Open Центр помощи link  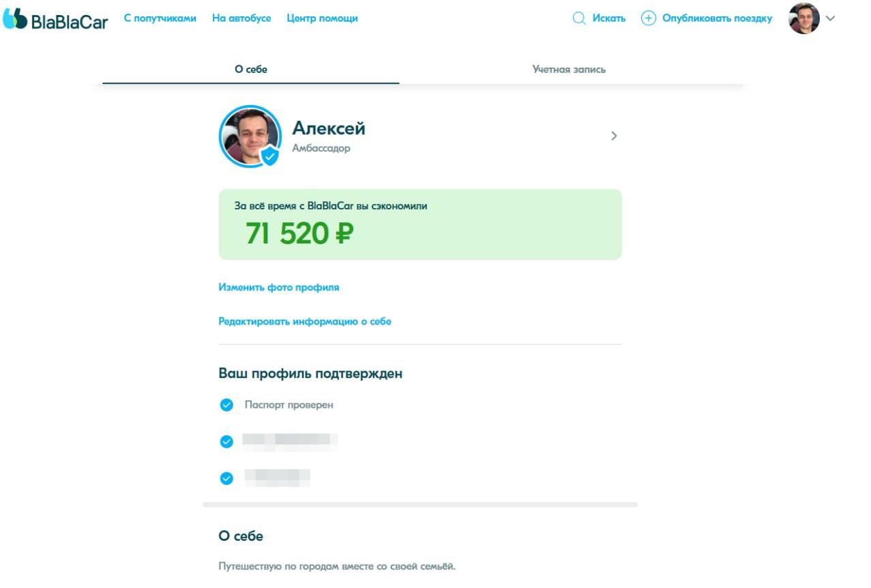[x=322, y=18]
